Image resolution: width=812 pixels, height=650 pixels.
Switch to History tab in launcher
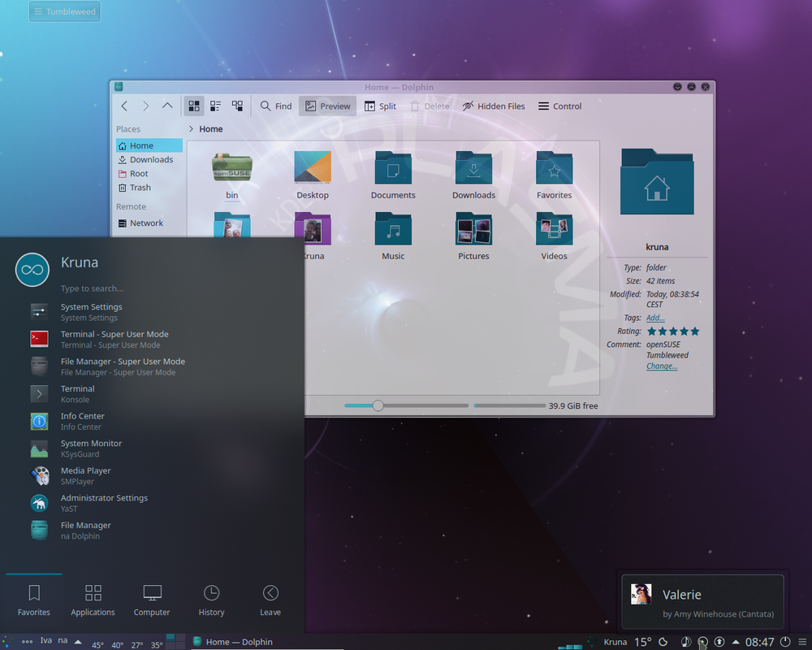click(x=211, y=600)
